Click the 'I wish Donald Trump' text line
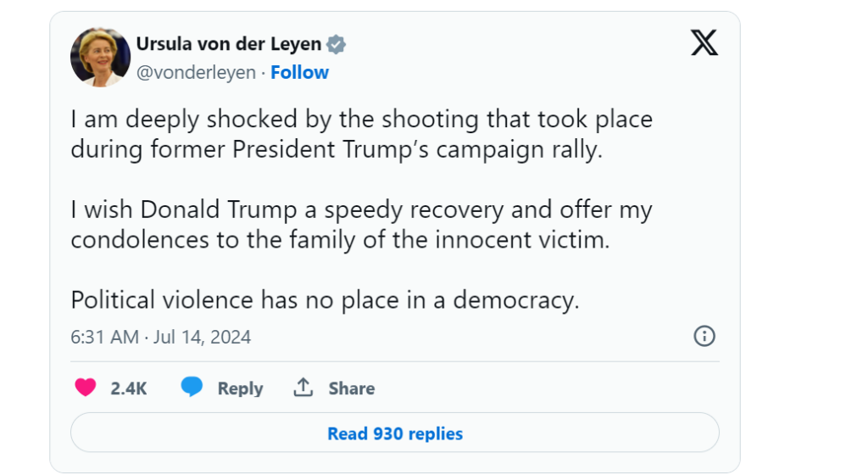Image resolution: width=868 pixels, height=475 pixels. coord(361,210)
